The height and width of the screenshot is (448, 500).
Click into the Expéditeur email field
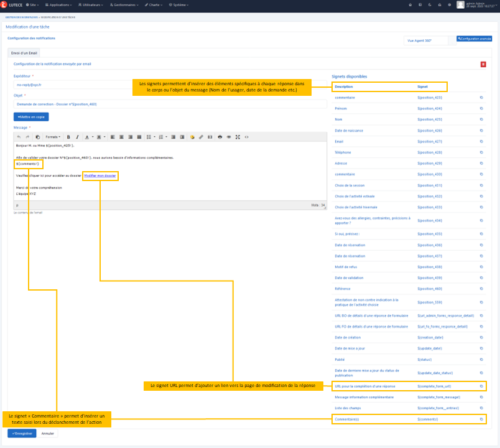click(x=168, y=84)
